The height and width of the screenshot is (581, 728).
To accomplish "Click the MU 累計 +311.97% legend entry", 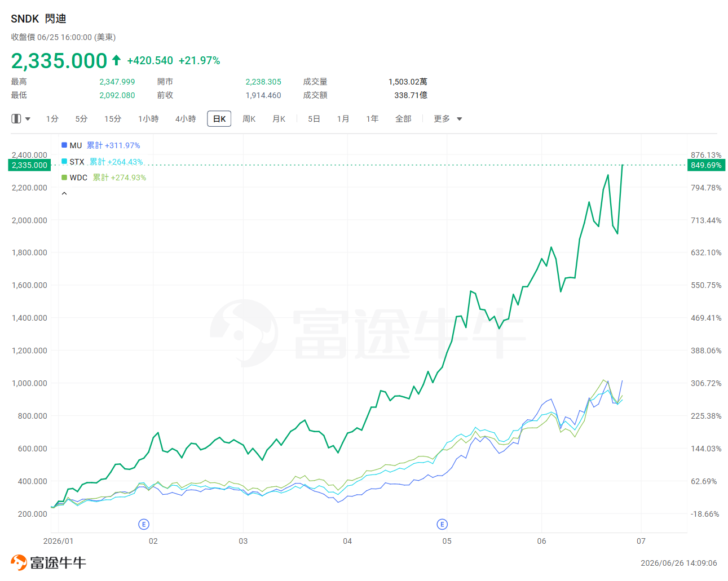I will tap(100, 145).
